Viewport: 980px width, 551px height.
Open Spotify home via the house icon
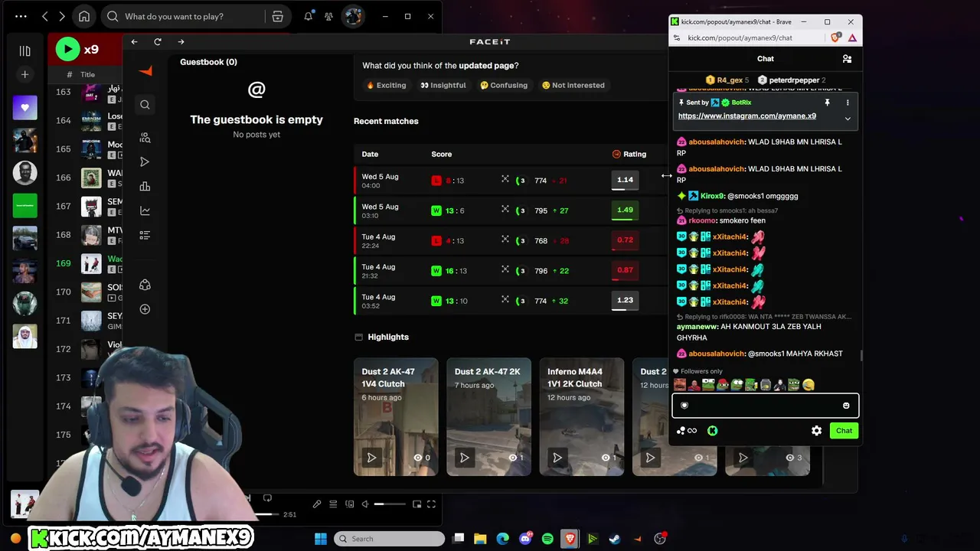click(84, 16)
